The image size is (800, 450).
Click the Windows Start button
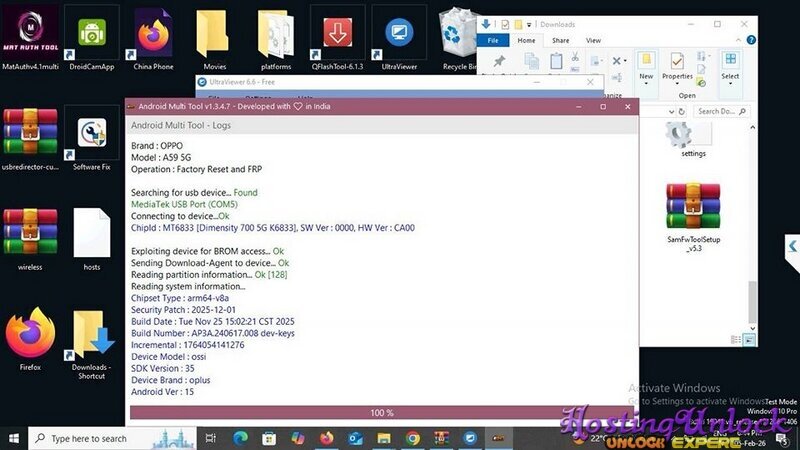tap(14, 438)
